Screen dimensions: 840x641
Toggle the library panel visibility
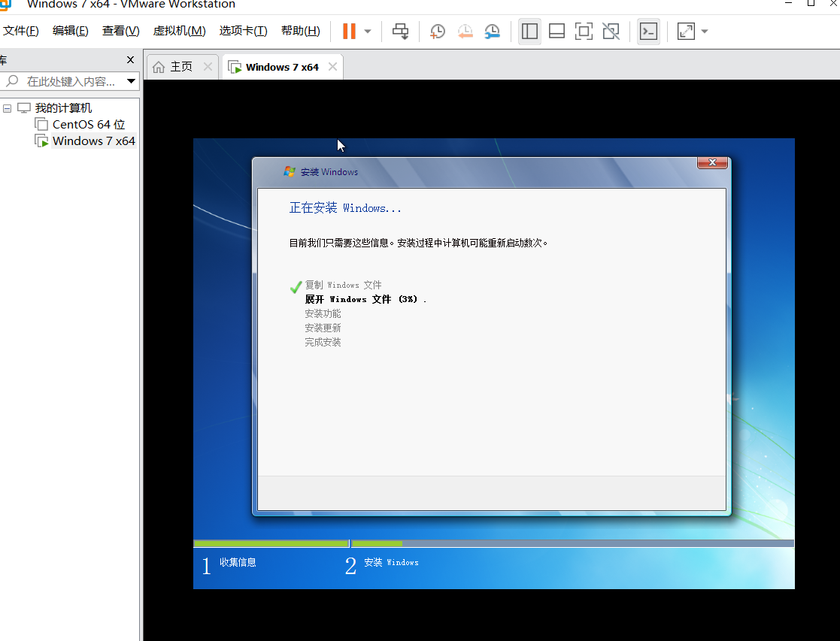click(x=529, y=31)
